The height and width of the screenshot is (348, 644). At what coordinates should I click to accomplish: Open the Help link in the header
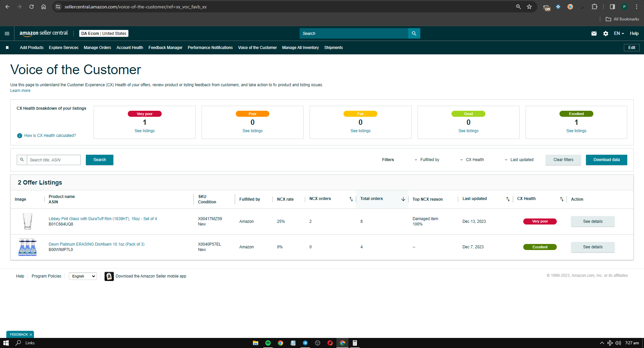point(634,34)
